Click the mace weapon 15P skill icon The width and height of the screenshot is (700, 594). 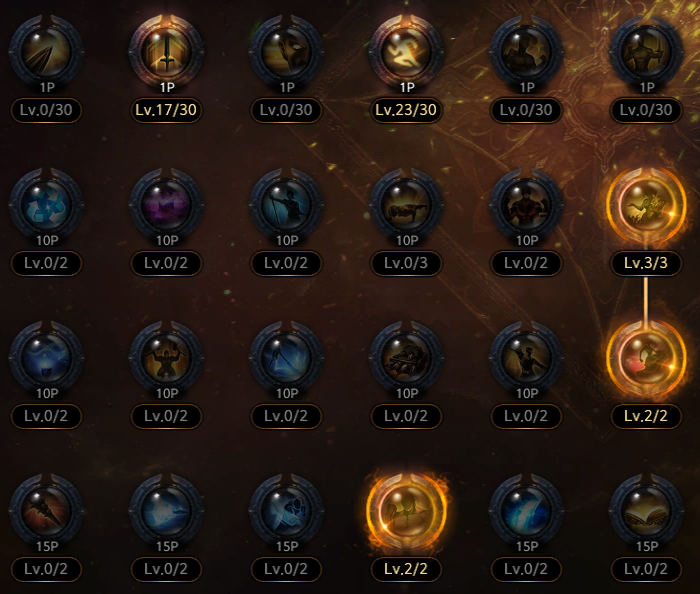click(46, 511)
